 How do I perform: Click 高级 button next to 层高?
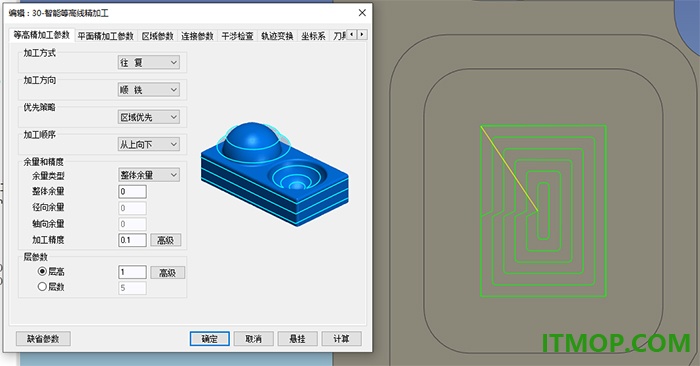click(167, 272)
